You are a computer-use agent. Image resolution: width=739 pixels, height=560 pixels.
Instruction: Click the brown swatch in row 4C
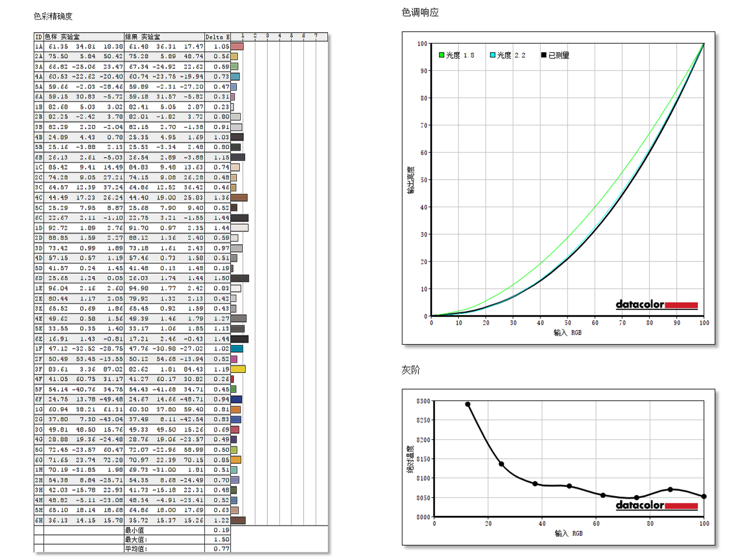pyautogui.click(x=239, y=197)
